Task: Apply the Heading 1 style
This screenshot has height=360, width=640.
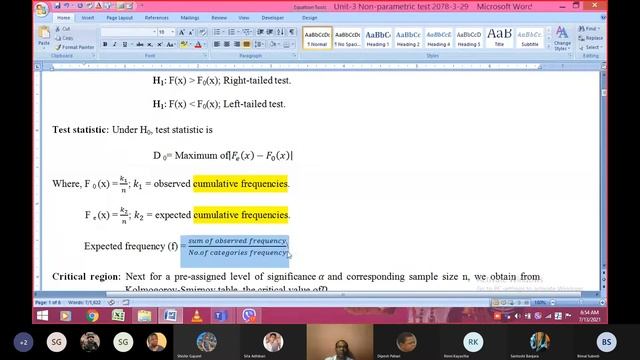Action: click(x=378, y=38)
